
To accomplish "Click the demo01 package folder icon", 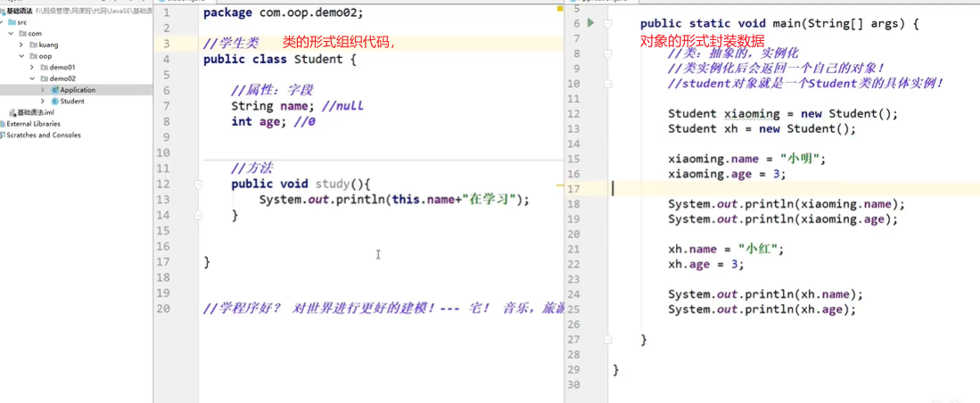I will click(44, 67).
